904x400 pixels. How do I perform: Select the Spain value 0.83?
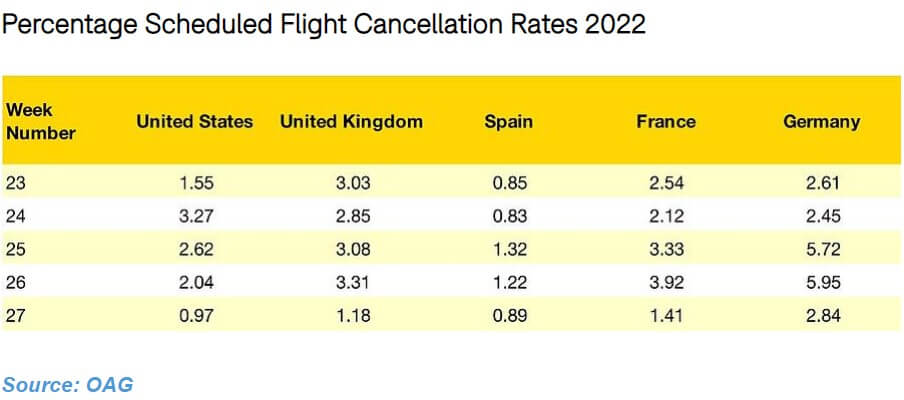(508, 216)
